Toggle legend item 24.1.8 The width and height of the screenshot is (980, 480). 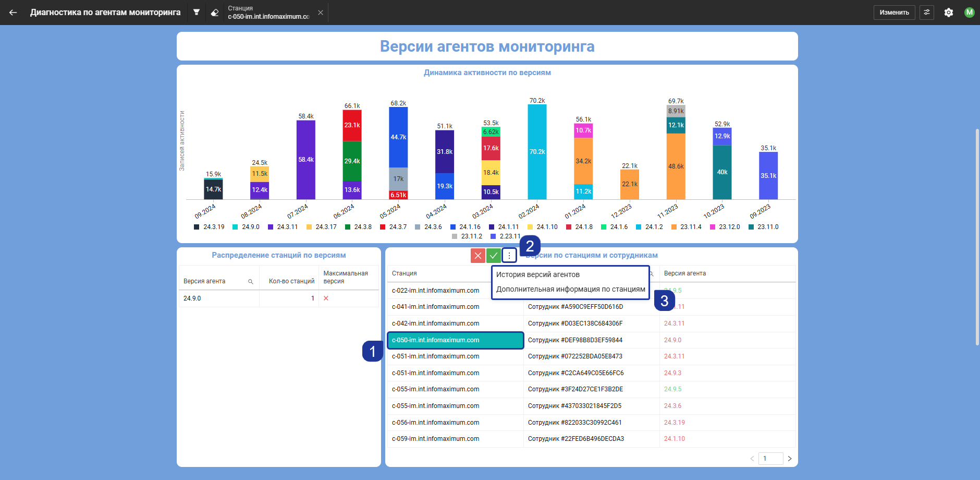[x=579, y=227]
